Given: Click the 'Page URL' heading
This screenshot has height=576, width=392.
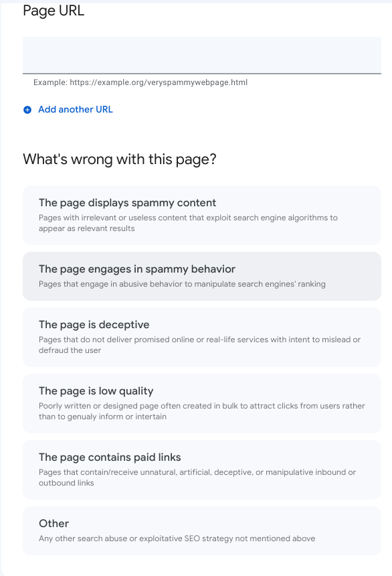Looking at the screenshot, I should click(54, 10).
